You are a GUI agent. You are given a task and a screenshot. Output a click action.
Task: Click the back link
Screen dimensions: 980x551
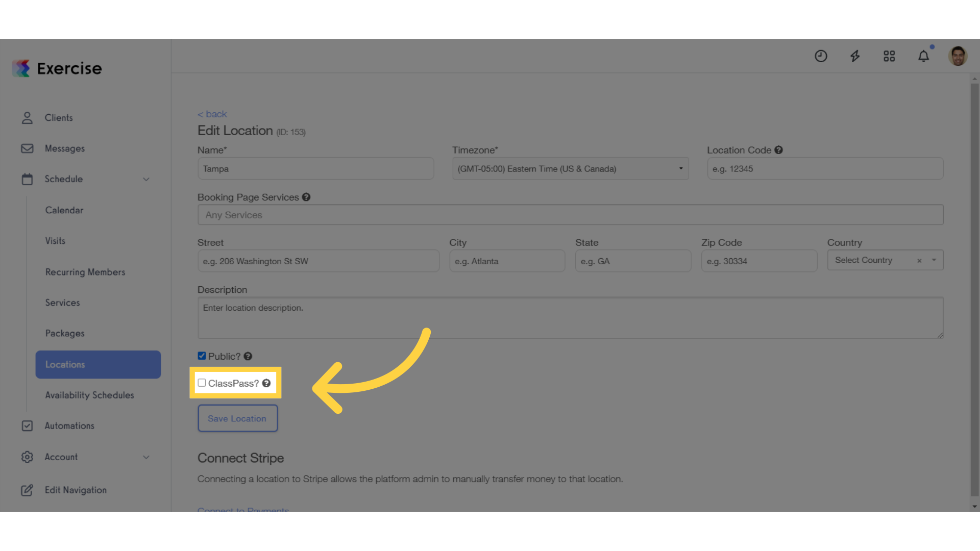pyautogui.click(x=212, y=114)
